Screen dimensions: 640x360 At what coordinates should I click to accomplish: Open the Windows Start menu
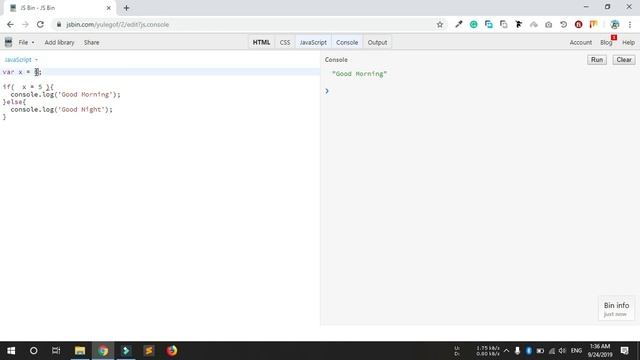tap(11, 351)
